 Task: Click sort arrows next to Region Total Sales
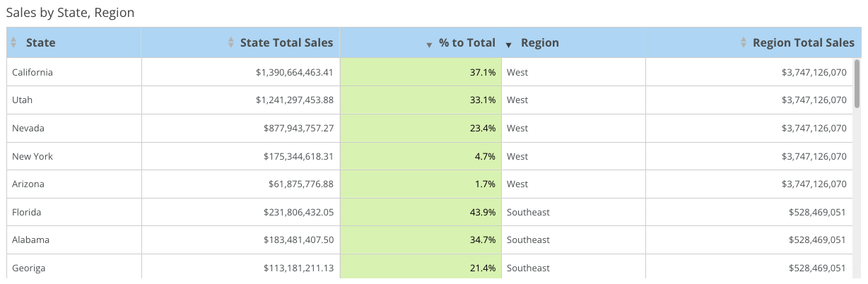[743, 43]
